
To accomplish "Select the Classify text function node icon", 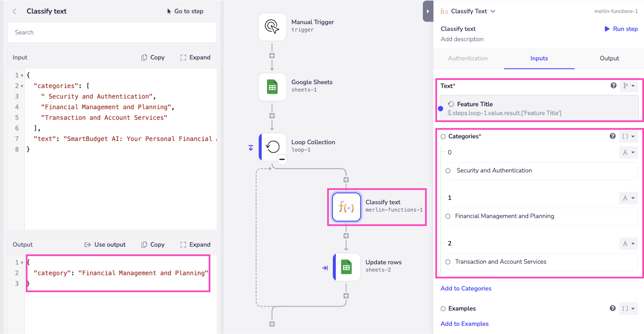I will click(346, 207).
